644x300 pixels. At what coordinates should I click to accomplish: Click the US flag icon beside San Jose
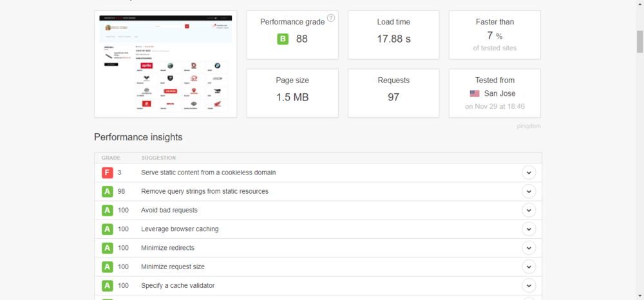475,93
